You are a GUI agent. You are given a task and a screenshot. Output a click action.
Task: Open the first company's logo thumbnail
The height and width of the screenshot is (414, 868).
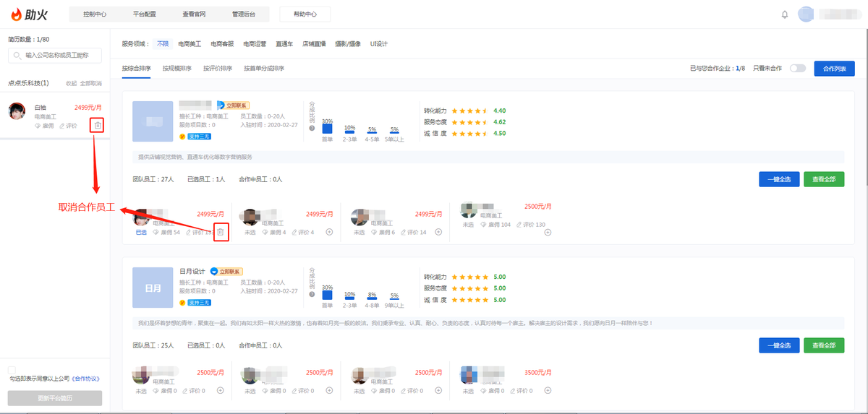[153, 121]
